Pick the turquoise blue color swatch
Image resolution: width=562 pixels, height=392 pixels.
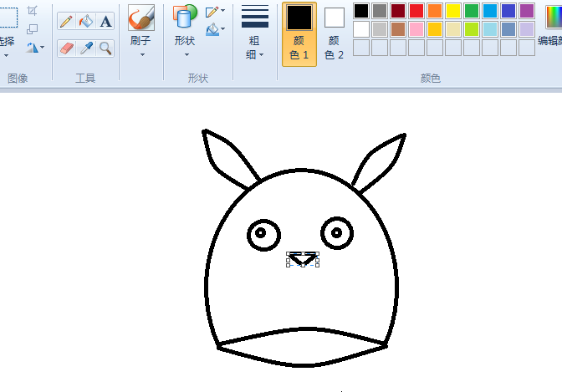[490, 11]
